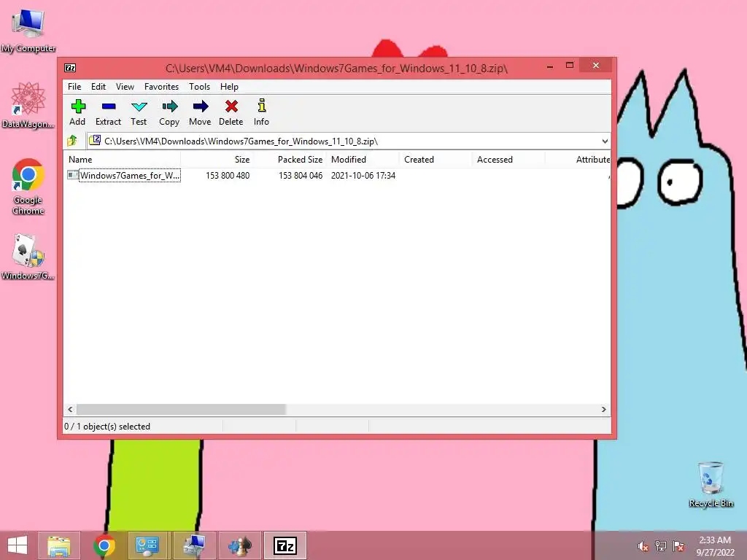Click horizontal scrollbar right arrow

603,410
